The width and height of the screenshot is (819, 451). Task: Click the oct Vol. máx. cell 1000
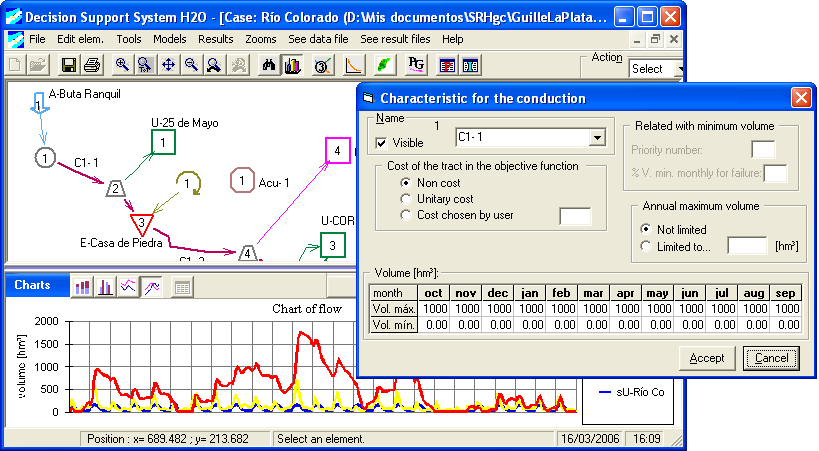tap(434, 309)
